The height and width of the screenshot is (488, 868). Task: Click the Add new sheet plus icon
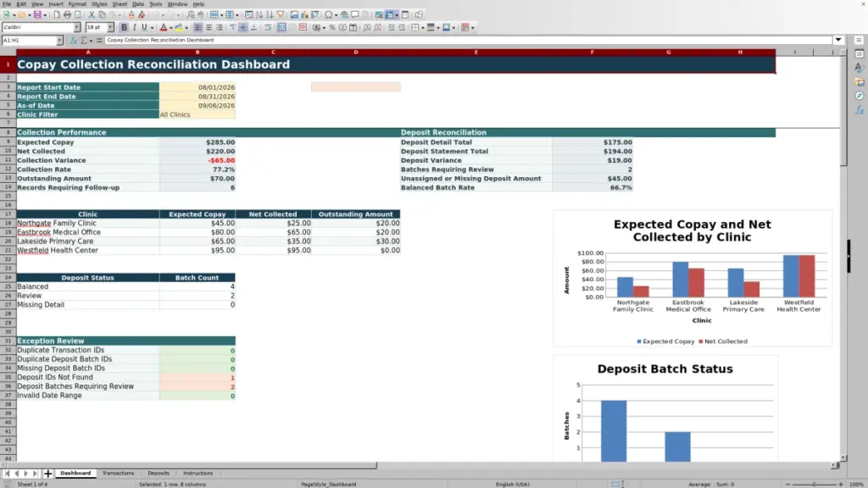[x=47, y=474]
